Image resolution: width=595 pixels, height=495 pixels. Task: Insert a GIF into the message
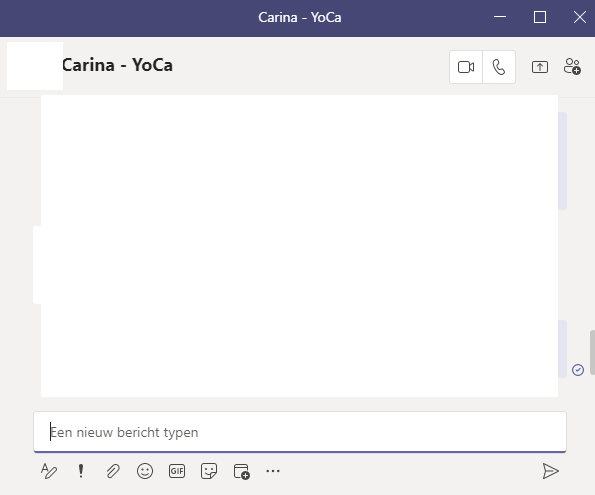click(x=177, y=471)
